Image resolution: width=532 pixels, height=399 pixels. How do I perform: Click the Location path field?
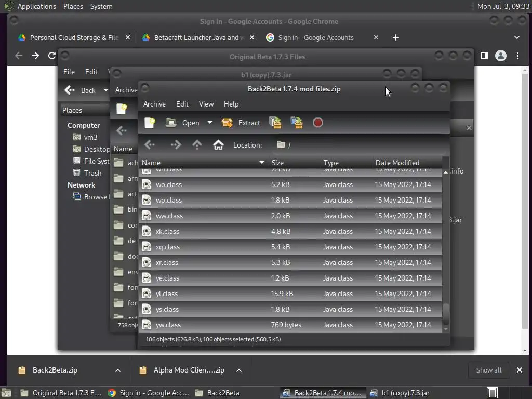[359, 145]
